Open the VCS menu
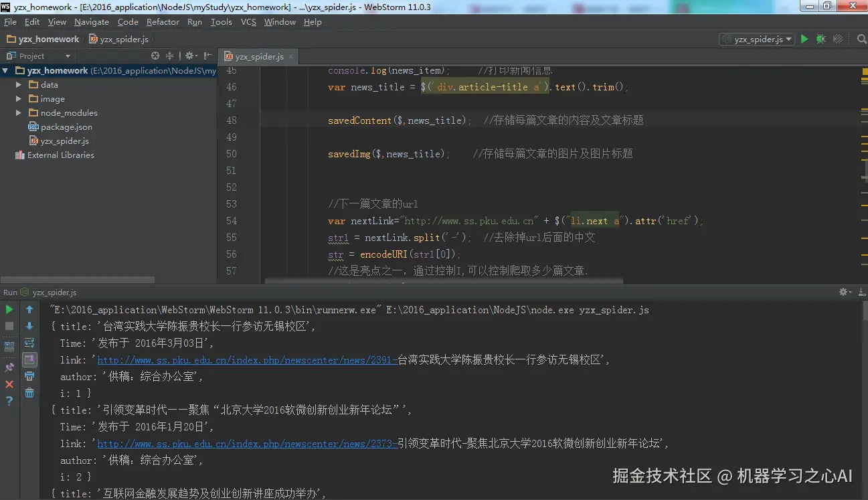 248,22
